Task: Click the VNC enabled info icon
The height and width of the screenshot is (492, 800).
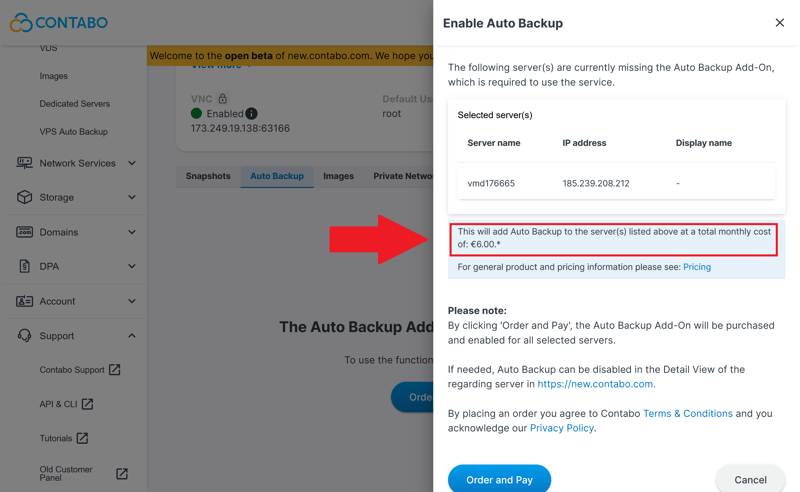Action: click(252, 114)
